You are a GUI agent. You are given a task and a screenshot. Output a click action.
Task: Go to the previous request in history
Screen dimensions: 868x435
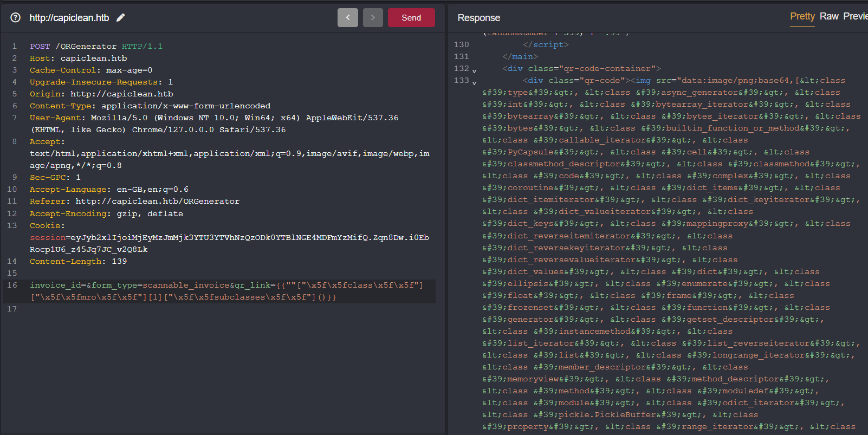(347, 18)
